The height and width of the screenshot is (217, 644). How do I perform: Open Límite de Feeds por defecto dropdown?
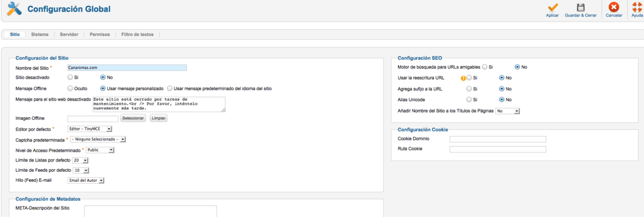coord(81,170)
